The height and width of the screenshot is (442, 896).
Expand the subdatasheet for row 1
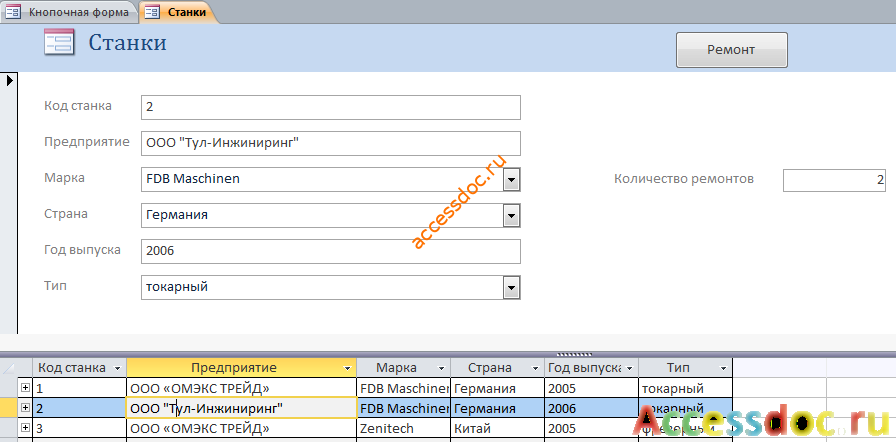point(25,388)
